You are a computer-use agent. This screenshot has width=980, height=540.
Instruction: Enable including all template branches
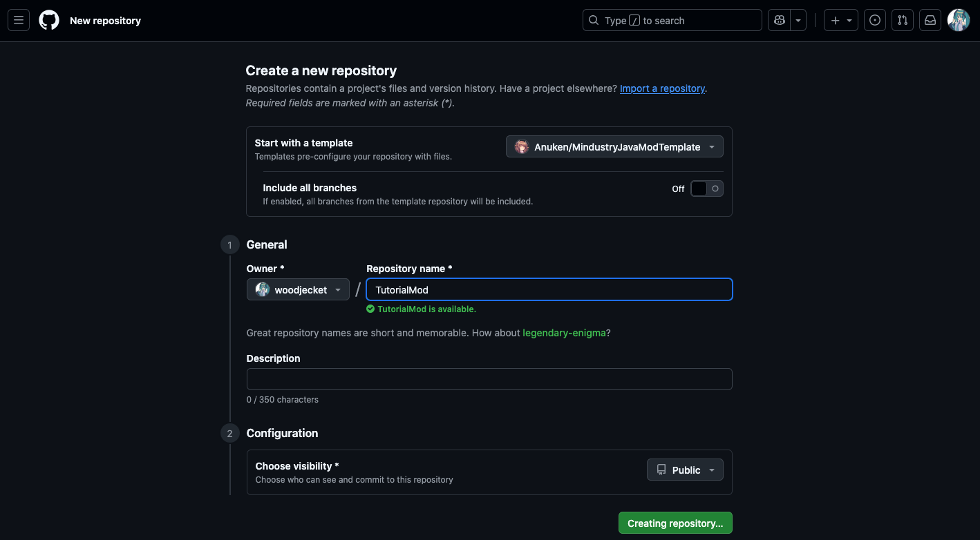click(706, 188)
